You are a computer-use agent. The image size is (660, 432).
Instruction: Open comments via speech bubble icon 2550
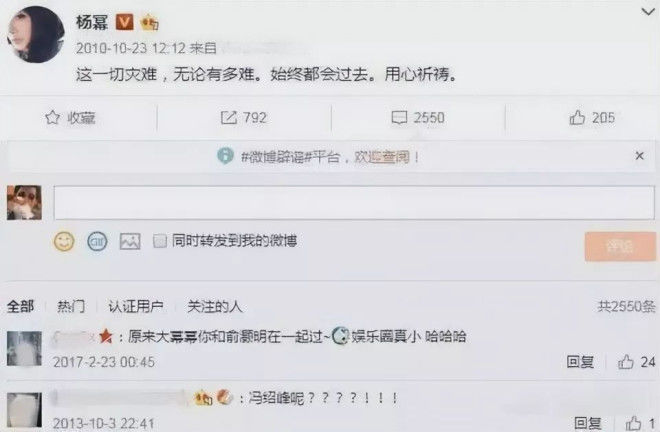399,117
